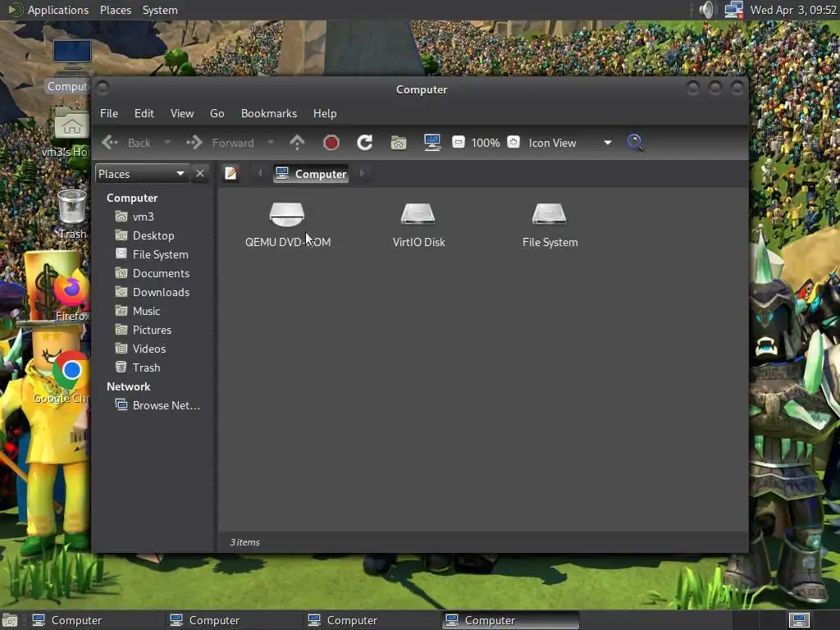The image size is (840, 630).
Task: Open the System menu in the top panel
Action: pyautogui.click(x=160, y=10)
